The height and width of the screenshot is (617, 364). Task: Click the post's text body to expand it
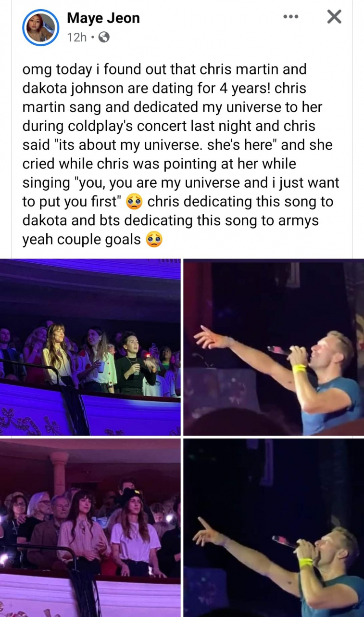181,154
